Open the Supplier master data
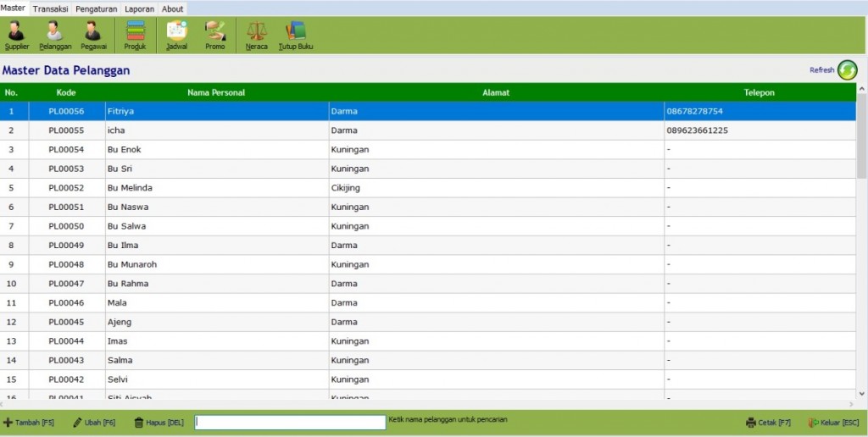868x437 pixels. [x=17, y=36]
